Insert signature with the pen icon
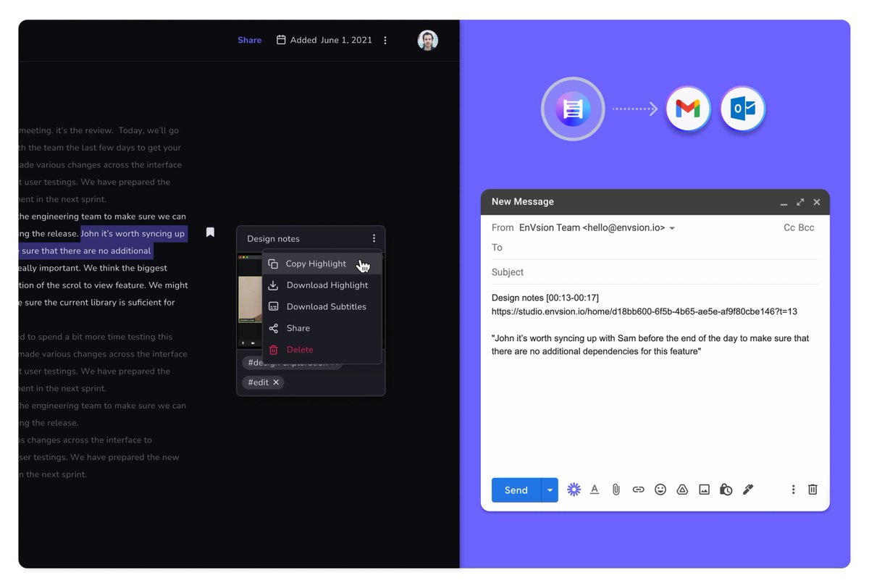The height and width of the screenshot is (588, 869). pyautogui.click(x=748, y=490)
